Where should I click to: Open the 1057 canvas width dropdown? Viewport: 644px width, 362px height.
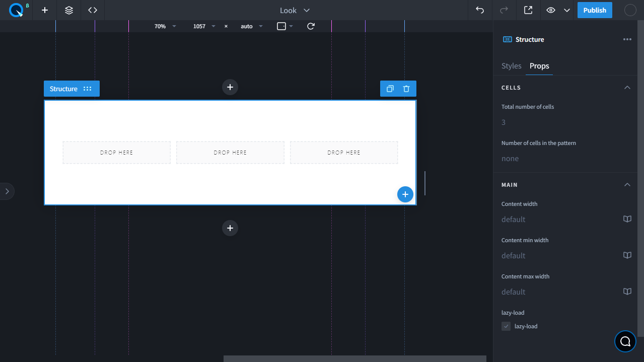coord(204,26)
